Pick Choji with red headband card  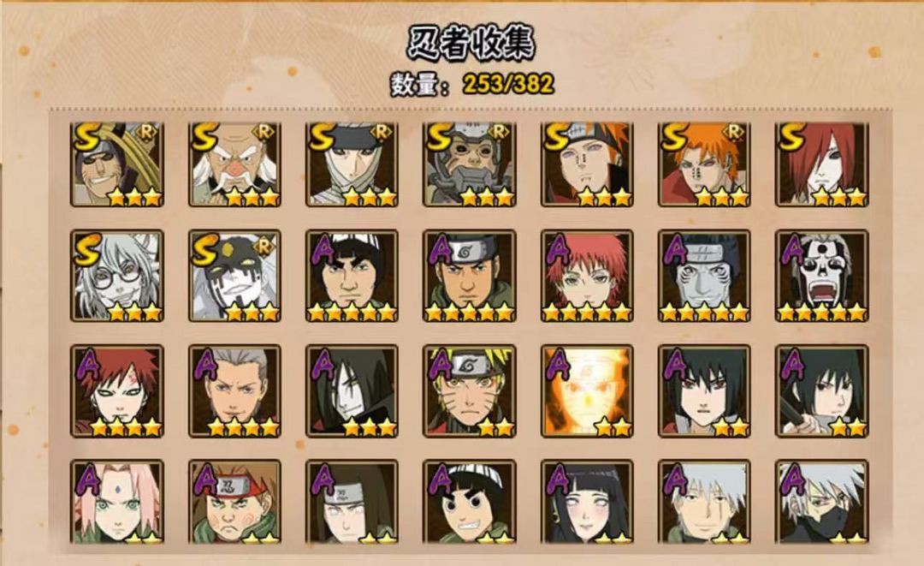pyautogui.click(x=234, y=502)
